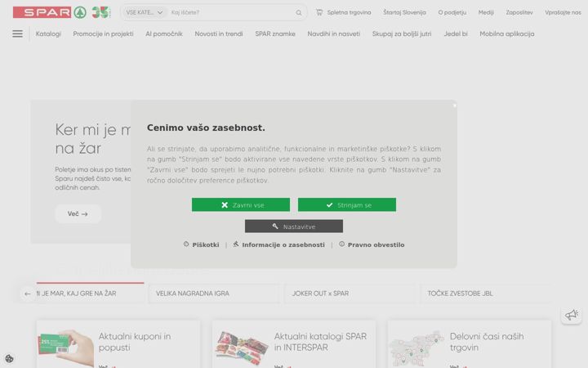
Task: Open Aktualni kuponi in popusti card
Action: click(118, 344)
